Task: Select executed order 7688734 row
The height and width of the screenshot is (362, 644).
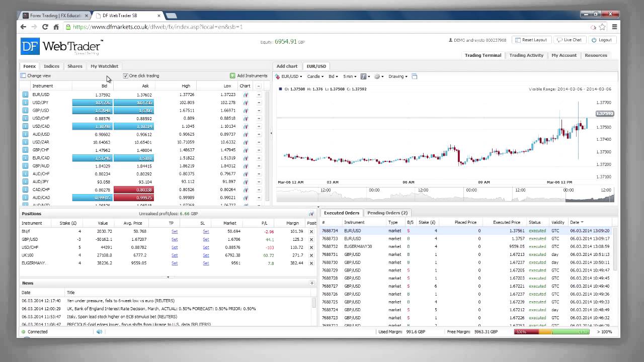Action: 466,231
